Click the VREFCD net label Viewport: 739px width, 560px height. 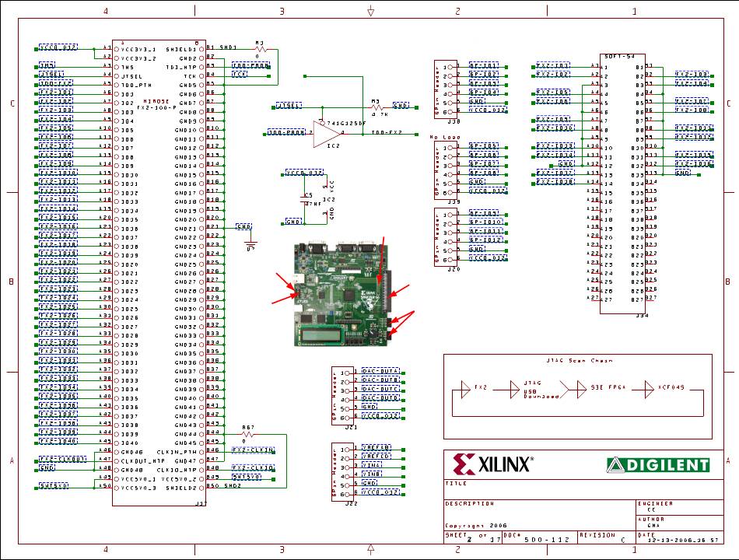376,457
